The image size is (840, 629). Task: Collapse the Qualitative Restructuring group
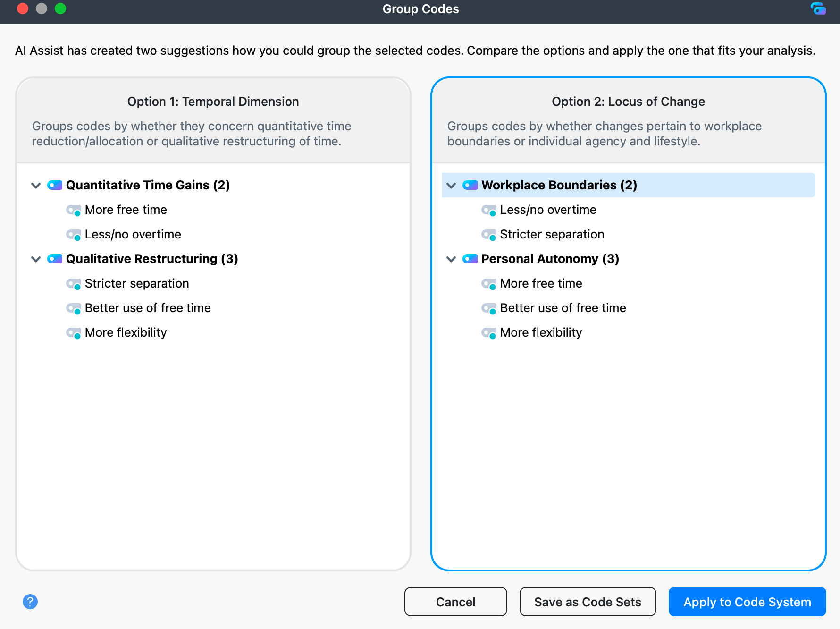tap(36, 259)
